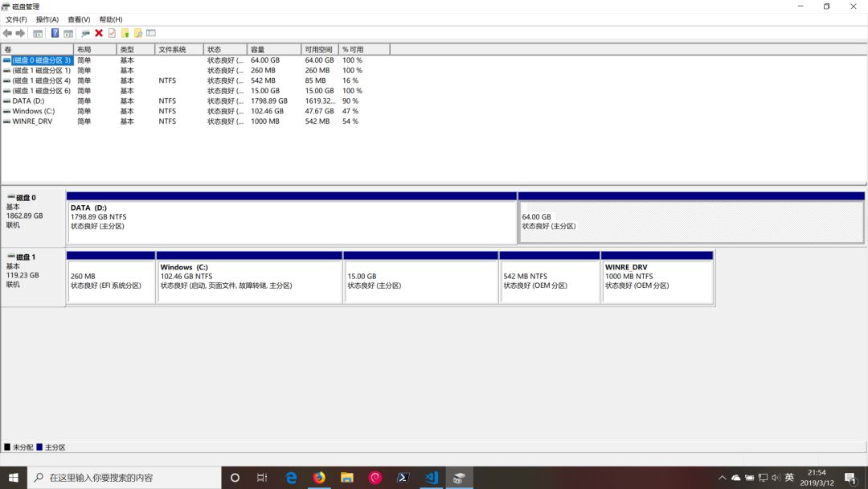Click the Disk Management taskbar icon
This screenshot has width=868, height=489.
(460, 478)
